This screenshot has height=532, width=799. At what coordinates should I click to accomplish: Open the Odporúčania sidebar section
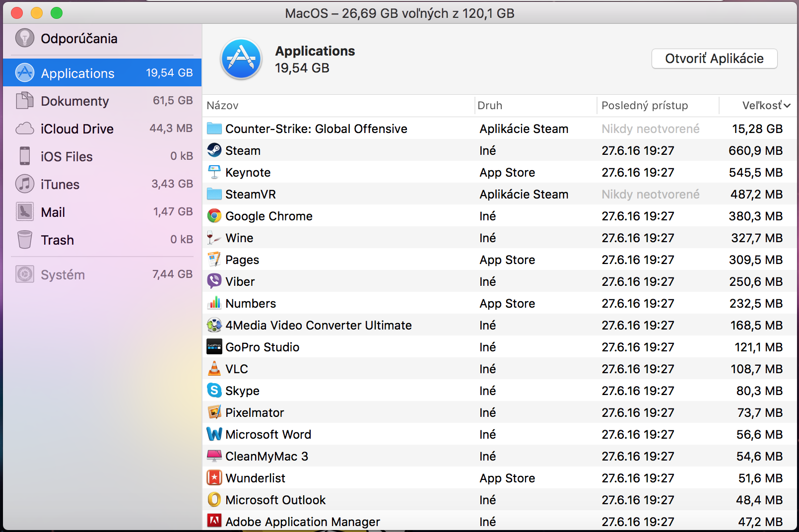(x=102, y=38)
